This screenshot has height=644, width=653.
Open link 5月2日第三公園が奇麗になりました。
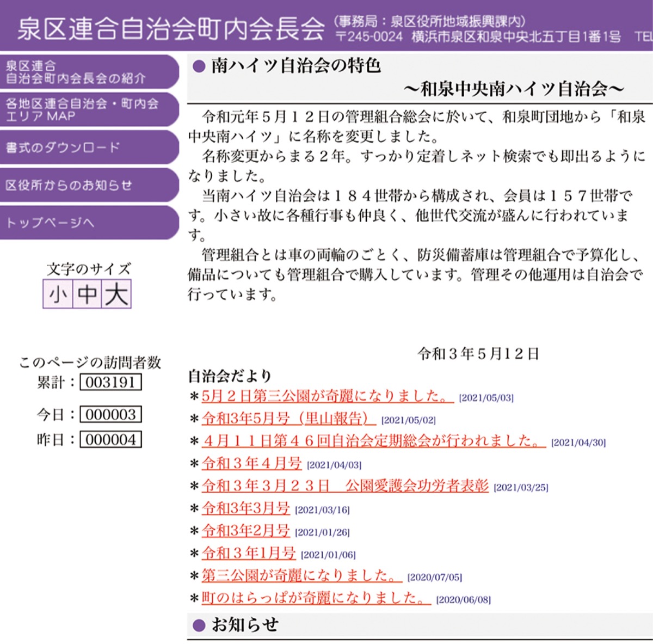pyautogui.click(x=327, y=396)
